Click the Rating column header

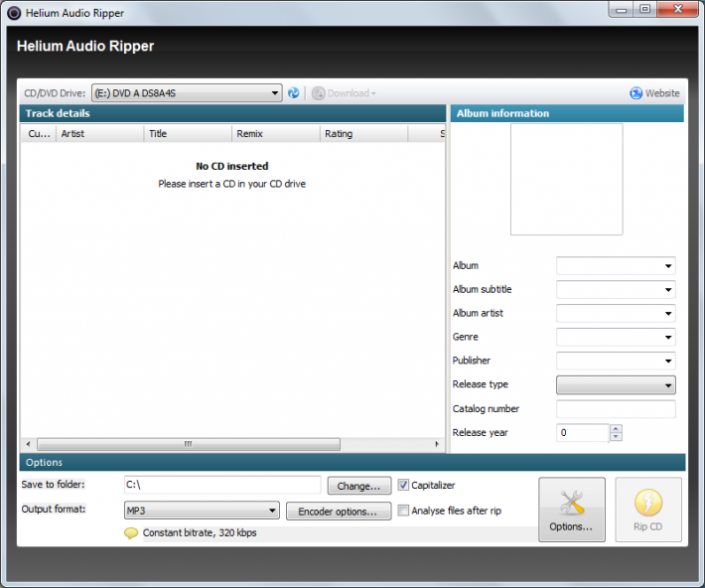pos(364,134)
